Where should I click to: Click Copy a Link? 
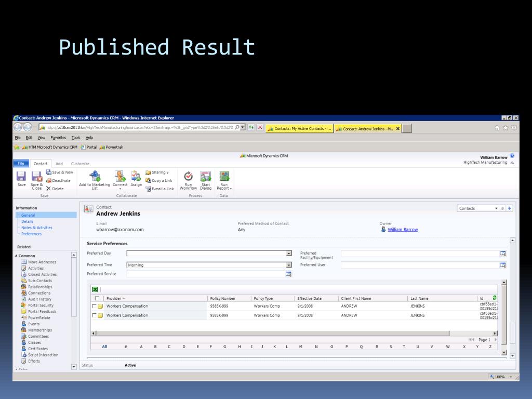(159, 180)
